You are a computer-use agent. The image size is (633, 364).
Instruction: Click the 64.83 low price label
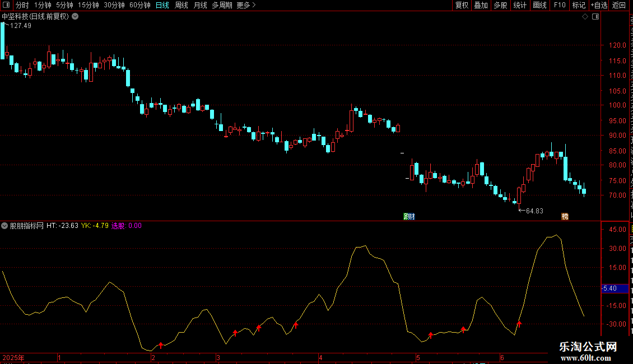click(534, 211)
